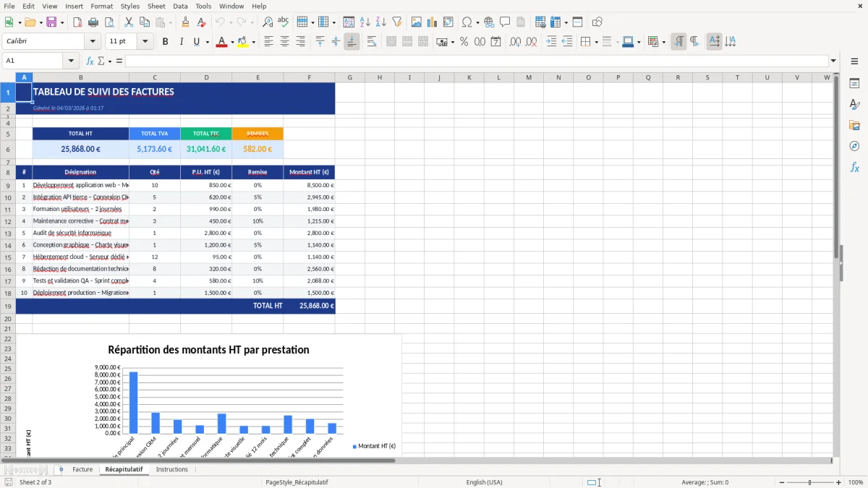Open the Styles menu
Screen dimensions: 868x488
click(x=130, y=6)
